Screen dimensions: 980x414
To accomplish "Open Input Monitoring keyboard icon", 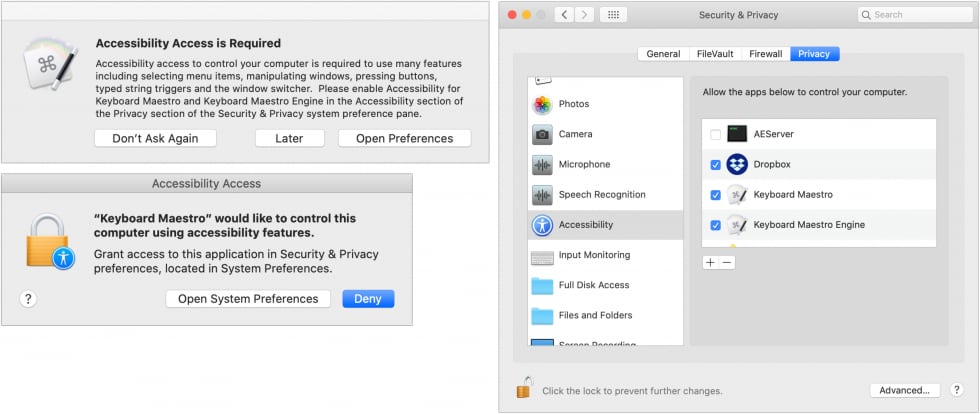I will click(x=542, y=256).
